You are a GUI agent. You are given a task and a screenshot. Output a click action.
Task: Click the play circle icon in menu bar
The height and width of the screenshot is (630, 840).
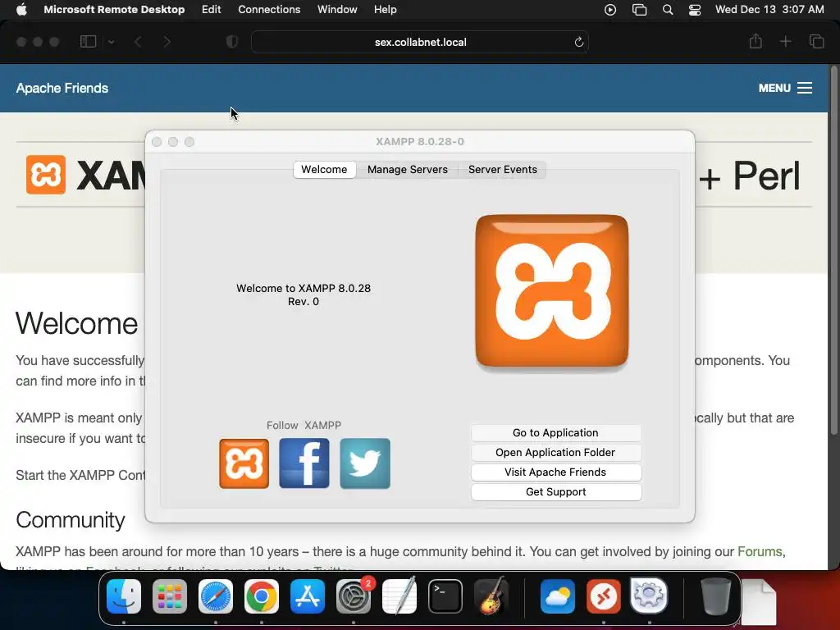(610, 10)
